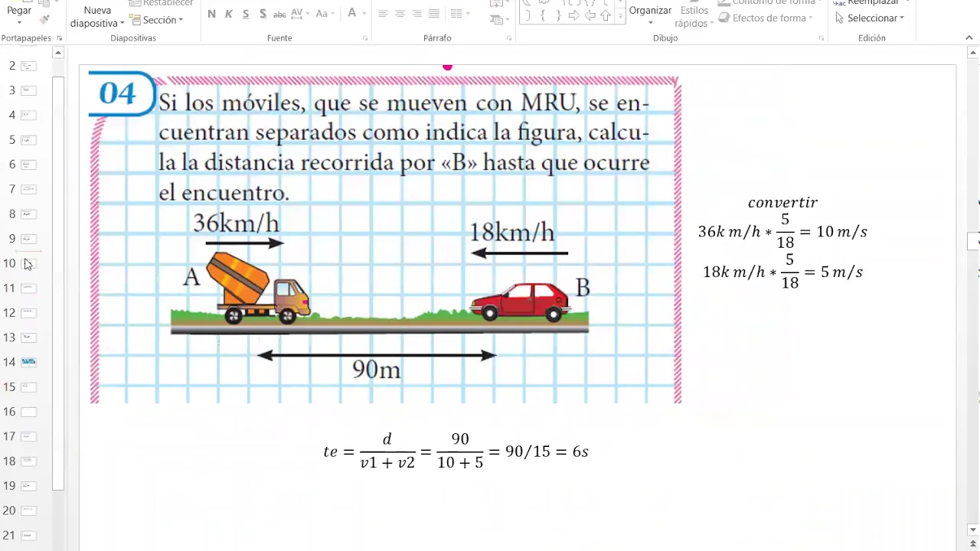The width and height of the screenshot is (980, 551).
Task: Open Dibujo dialog launcher
Action: 822,38
